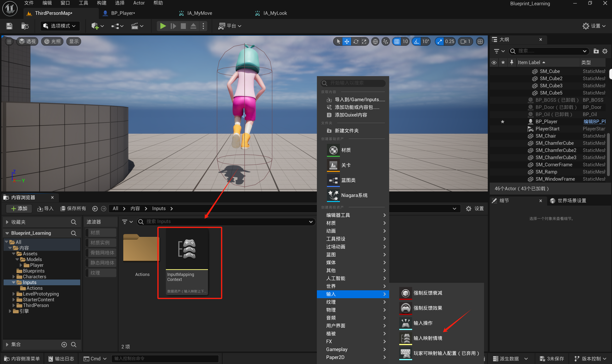Click the save current level icon
The width and height of the screenshot is (612, 364).
pyautogui.click(x=9, y=26)
